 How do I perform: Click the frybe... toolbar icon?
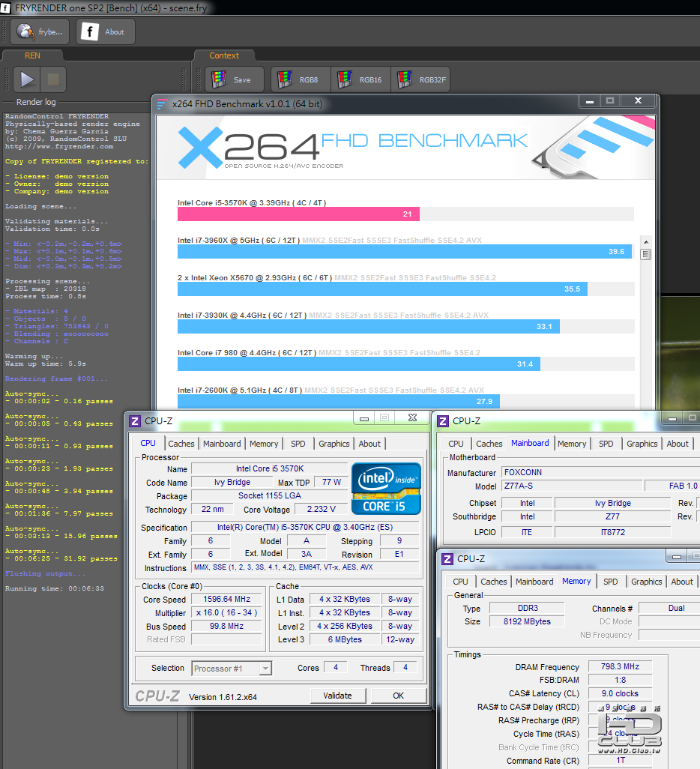(40, 32)
